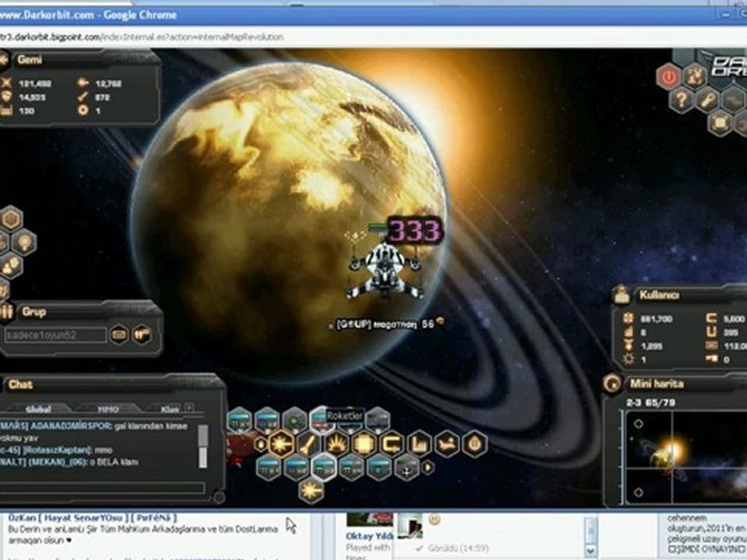Click the hexagon icon right of logout
747x560 pixels.
coord(695,76)
